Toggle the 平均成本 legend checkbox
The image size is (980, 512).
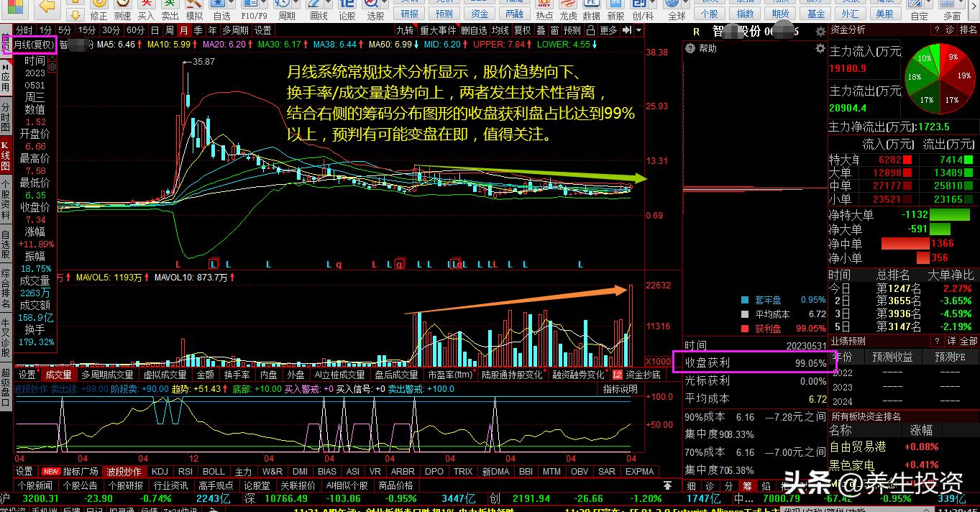[x=745, y=314]
